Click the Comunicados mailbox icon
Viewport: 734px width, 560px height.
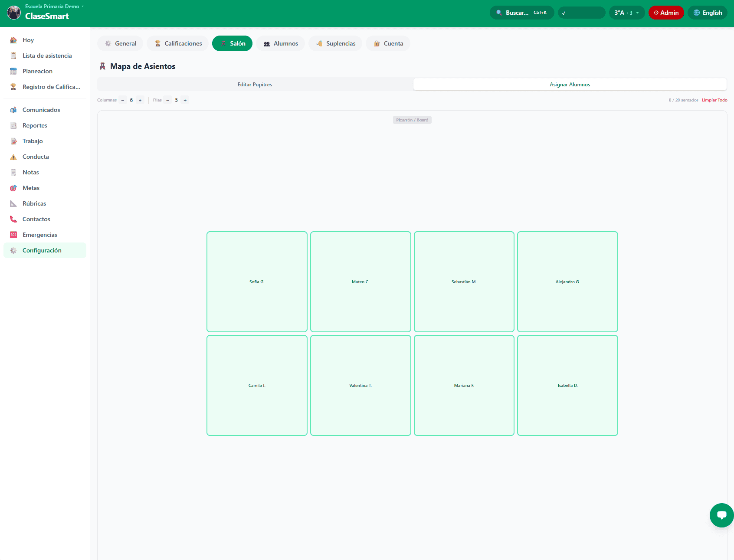[13, 110]
